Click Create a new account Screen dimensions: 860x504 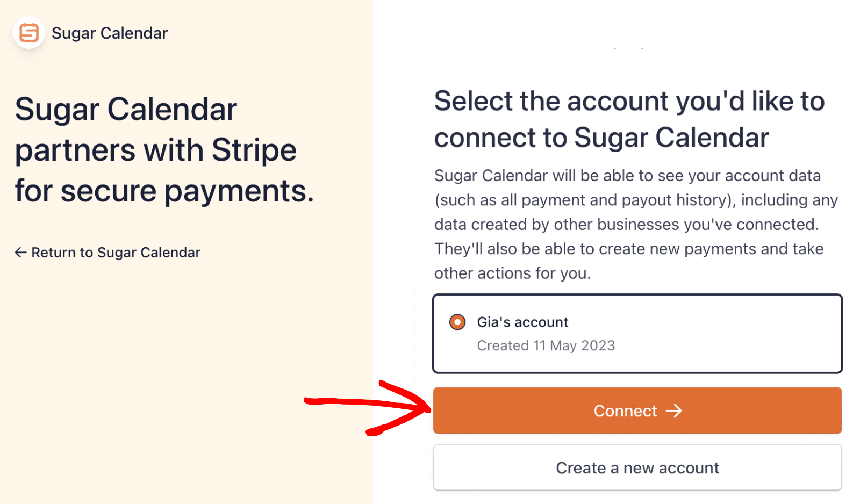[637, 467]
